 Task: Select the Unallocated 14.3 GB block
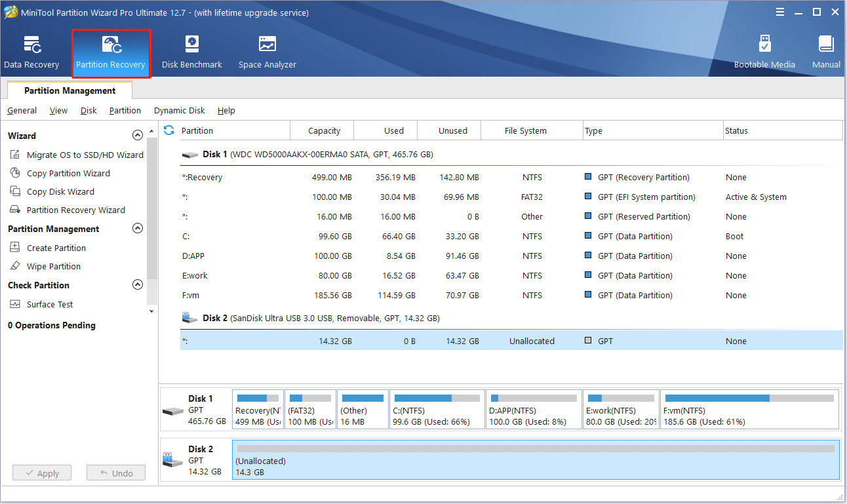(x=536, y=460)
